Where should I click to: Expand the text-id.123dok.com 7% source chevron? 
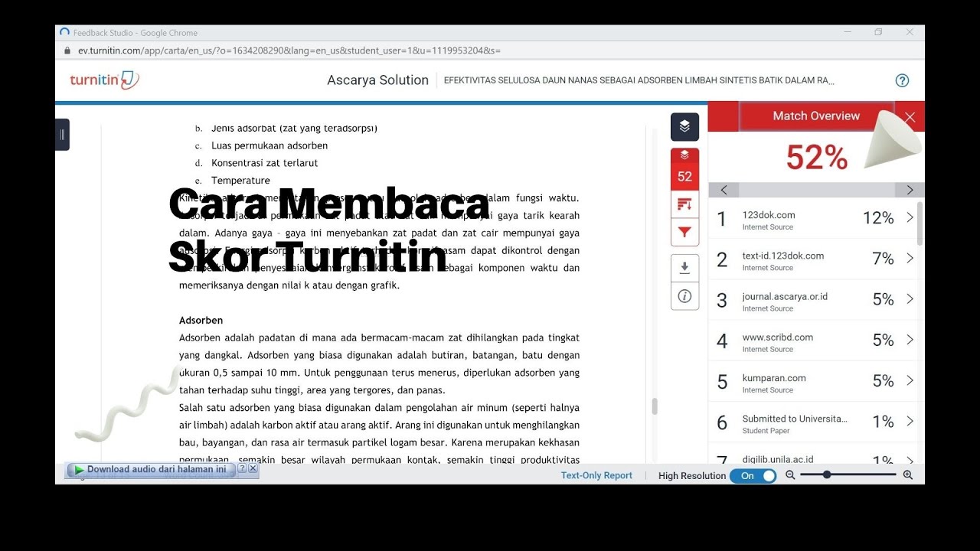[910, 258]
